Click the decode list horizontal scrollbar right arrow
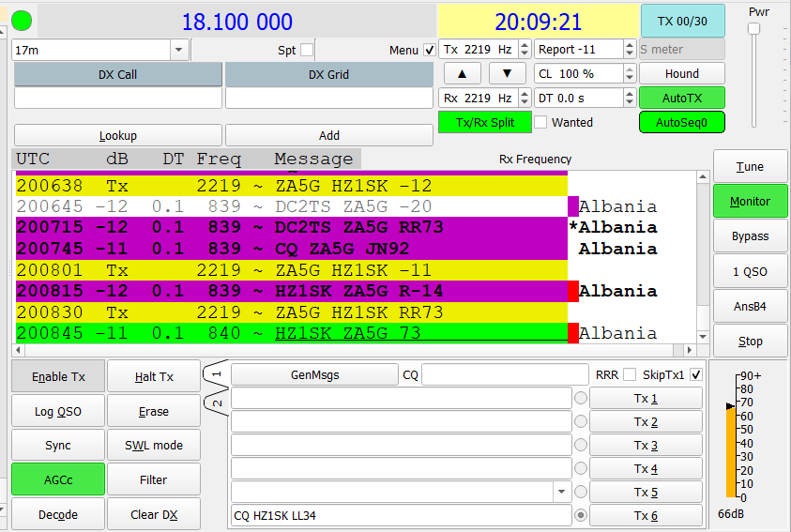Viewport: 791px width, 532px height. pyautogui.click(x=689, y=349)
